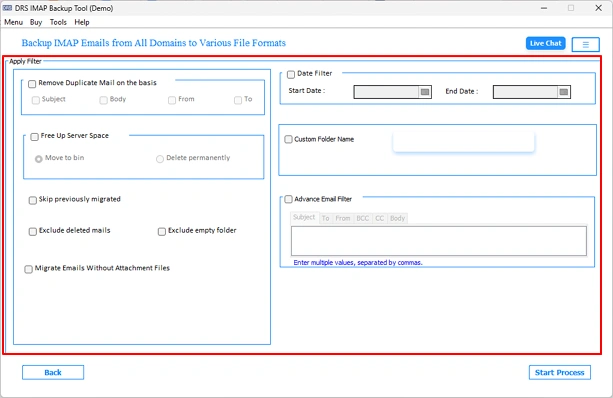Tick the From duplicate checkbox
The width and height of the screenshot is (613, 398).
pyautogui.click(x=172, y=100)
